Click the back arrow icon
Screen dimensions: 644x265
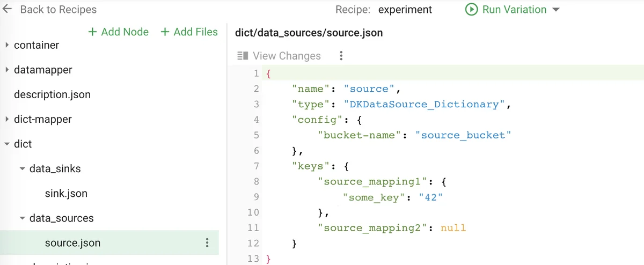point(8,10)
